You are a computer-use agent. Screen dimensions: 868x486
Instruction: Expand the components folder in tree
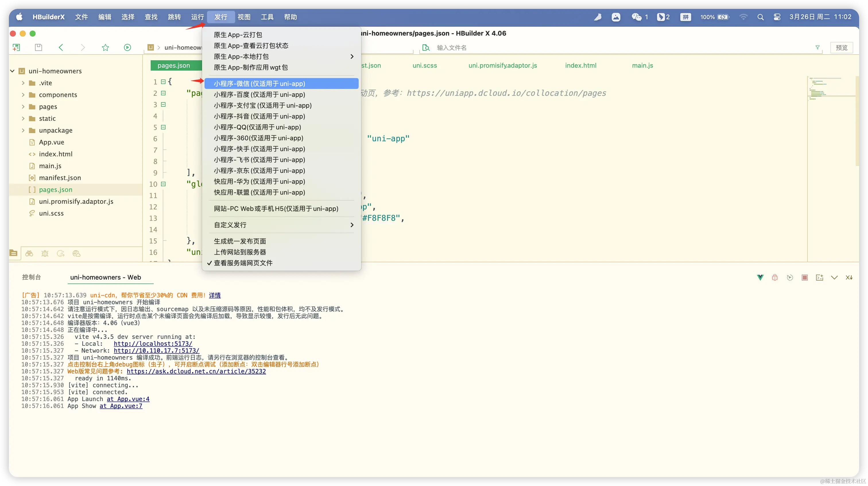pos(23,95)
